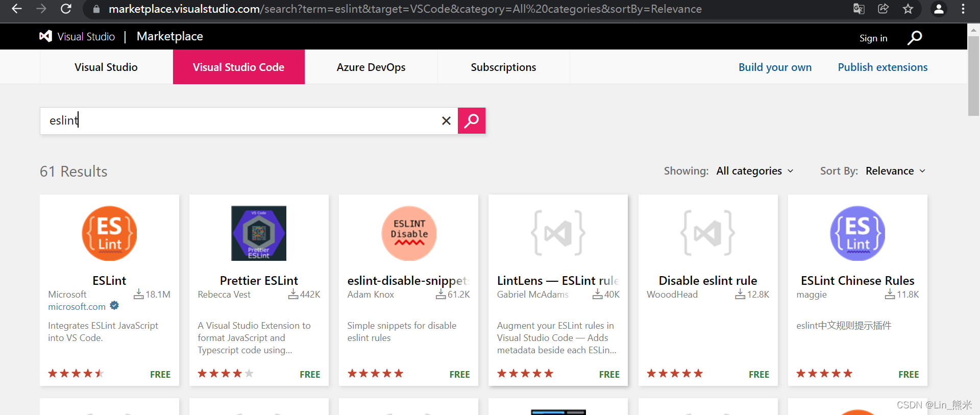The width and height of the screenshot is (980, 415).
Task: Click the Disable eslint rule placeholder icon
Action: point(707,233)
